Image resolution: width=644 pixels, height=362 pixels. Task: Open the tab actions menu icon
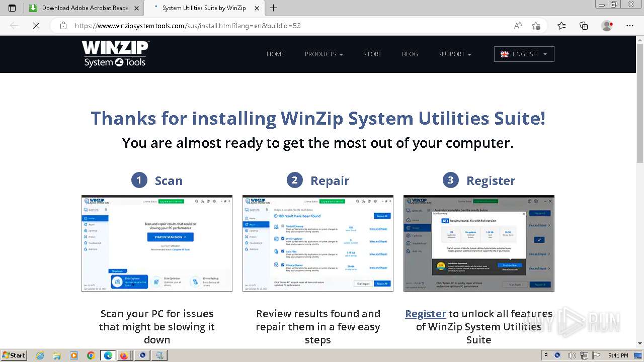12,8
